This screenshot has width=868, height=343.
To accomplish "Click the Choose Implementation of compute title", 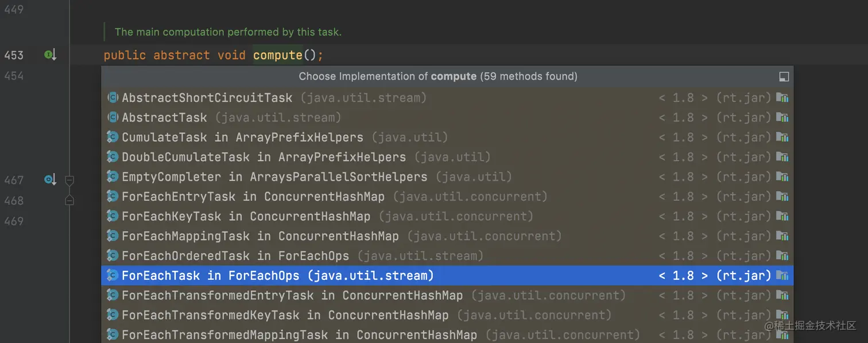I will pos(438,76).
